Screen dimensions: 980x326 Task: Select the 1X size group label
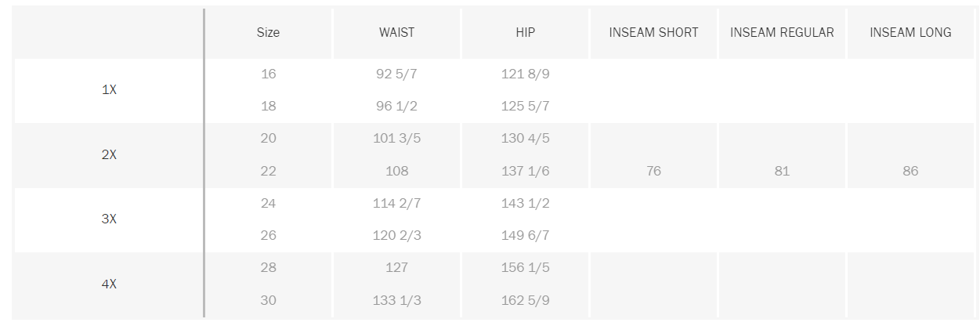(x=109, y=90)
